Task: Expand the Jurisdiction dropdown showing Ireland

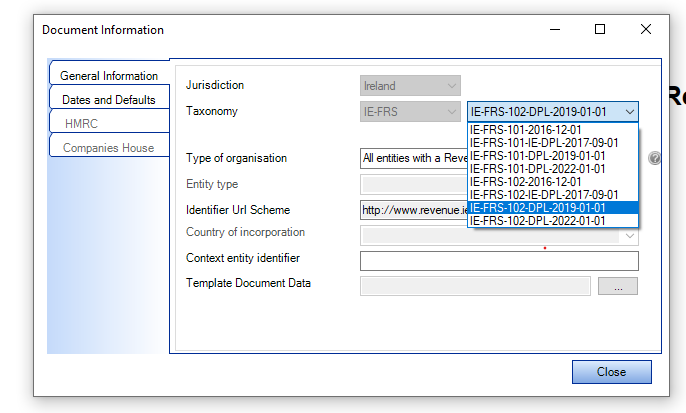Action: tap(410, 86)
